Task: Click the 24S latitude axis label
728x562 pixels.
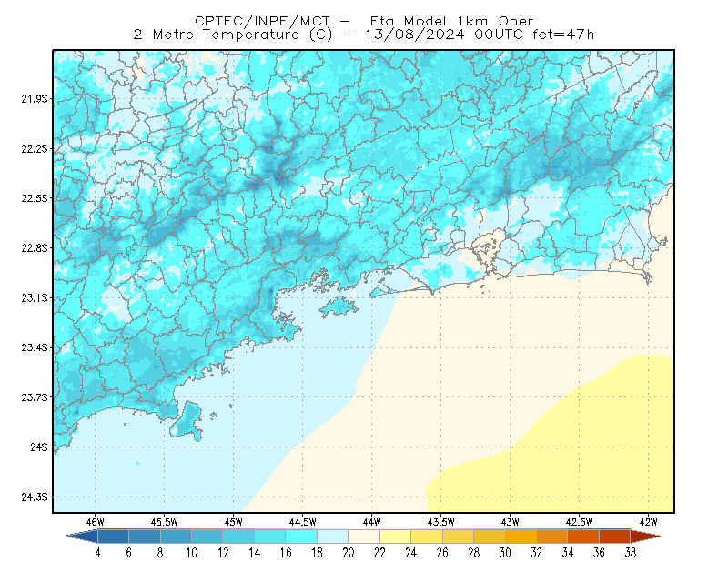Action: click(x=39, y=447)
